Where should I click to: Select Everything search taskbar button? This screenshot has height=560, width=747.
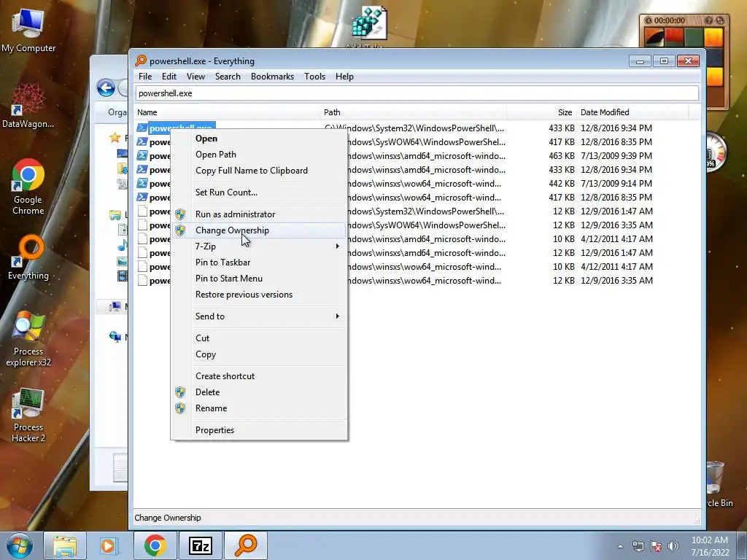point(246,545)
